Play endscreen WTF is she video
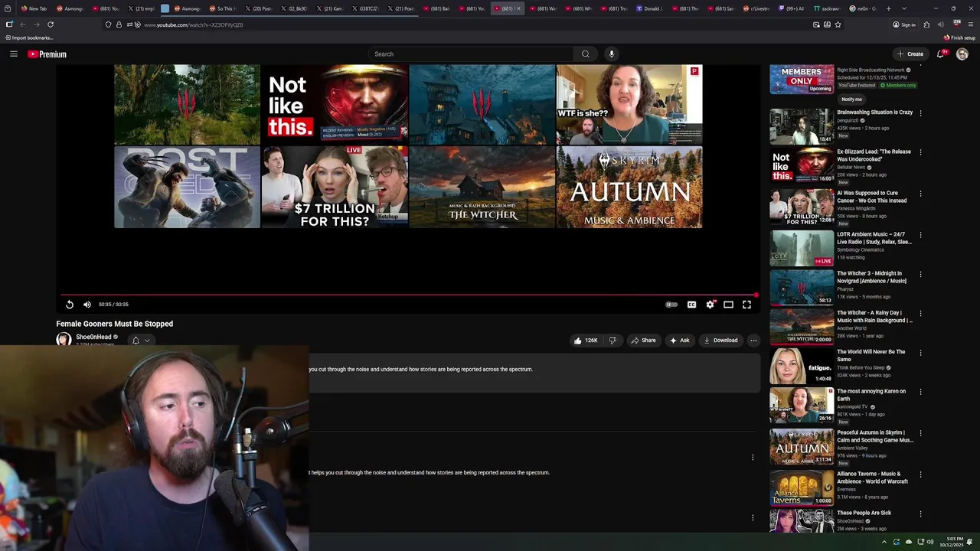This screenshot has width=980, height=551. (x=629, y=104)
